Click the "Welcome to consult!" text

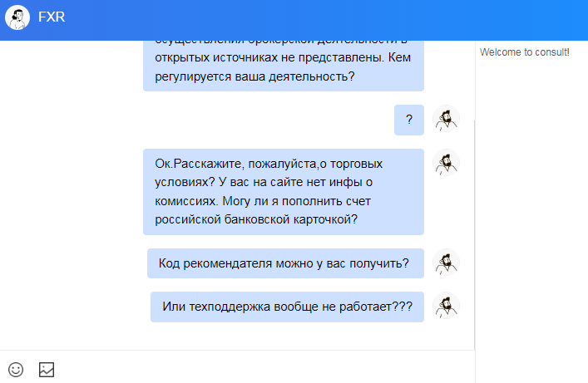click(525, 52)
